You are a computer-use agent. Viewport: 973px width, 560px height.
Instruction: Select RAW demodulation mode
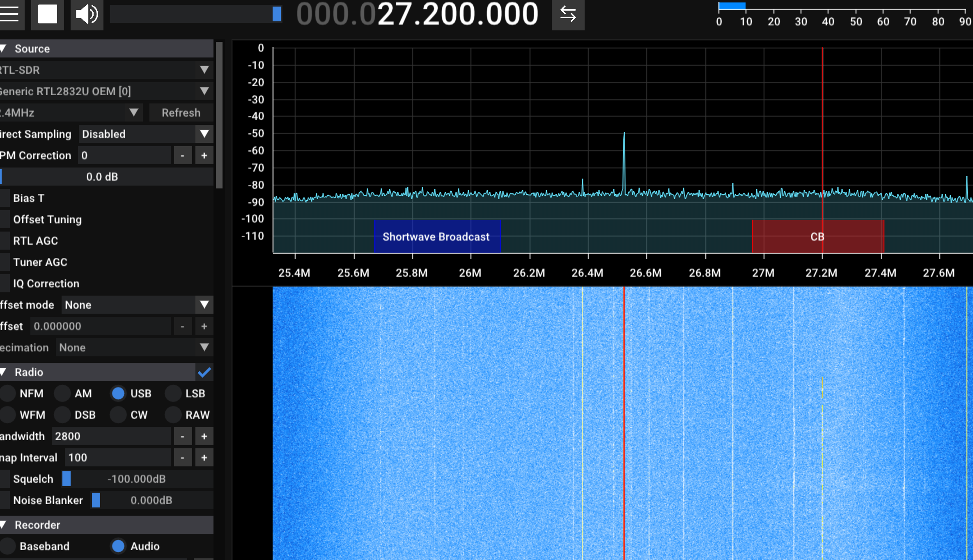(x=173, y=415)
